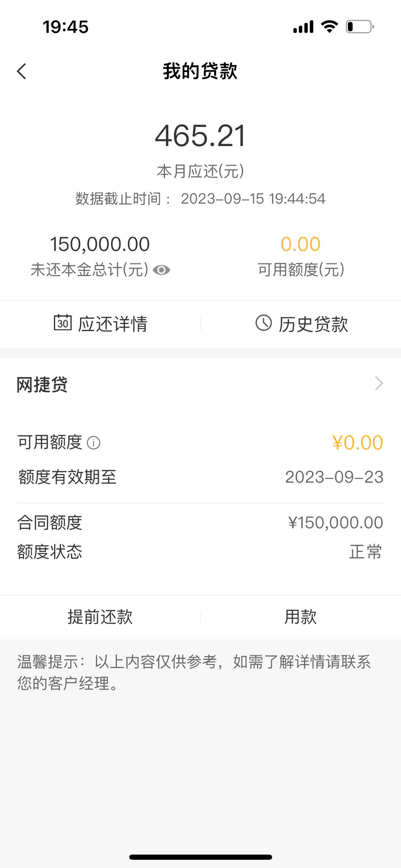
Task: Toggle the eye icon hiding unpaid principal
Action: (x=161, y=270)
